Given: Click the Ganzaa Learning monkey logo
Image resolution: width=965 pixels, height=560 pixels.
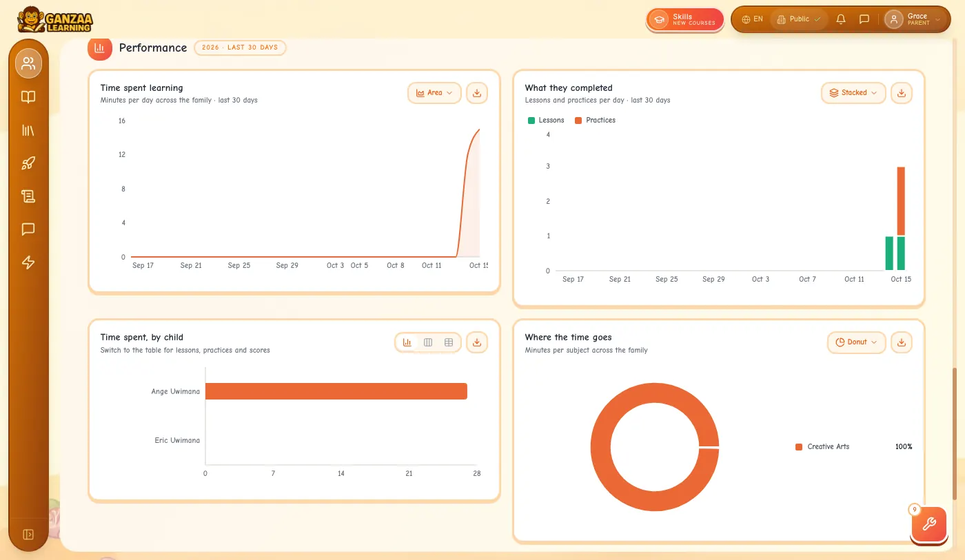Looking at the screenshot, I should tap(55, 20).
